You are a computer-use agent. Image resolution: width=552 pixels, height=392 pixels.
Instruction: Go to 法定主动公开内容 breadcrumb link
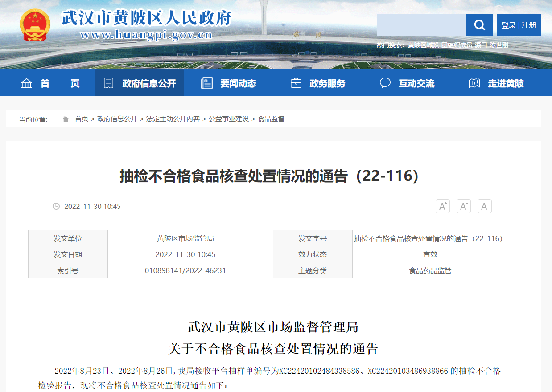(x=173, y=119)
